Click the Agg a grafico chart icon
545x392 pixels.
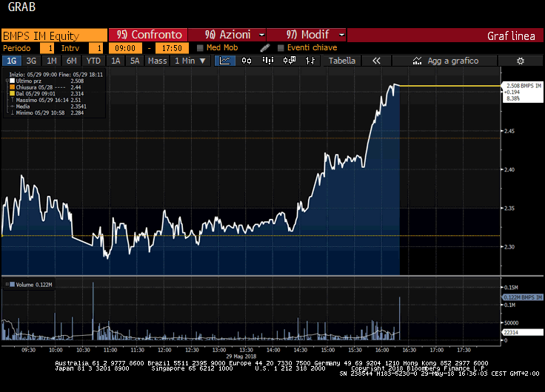click(418, 61)
